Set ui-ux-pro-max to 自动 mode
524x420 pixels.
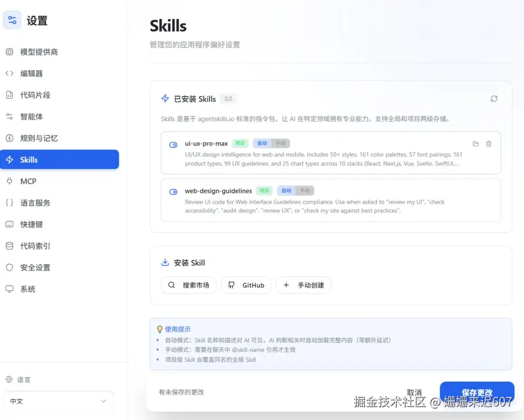pyautogui.click(x=262, y=143)
